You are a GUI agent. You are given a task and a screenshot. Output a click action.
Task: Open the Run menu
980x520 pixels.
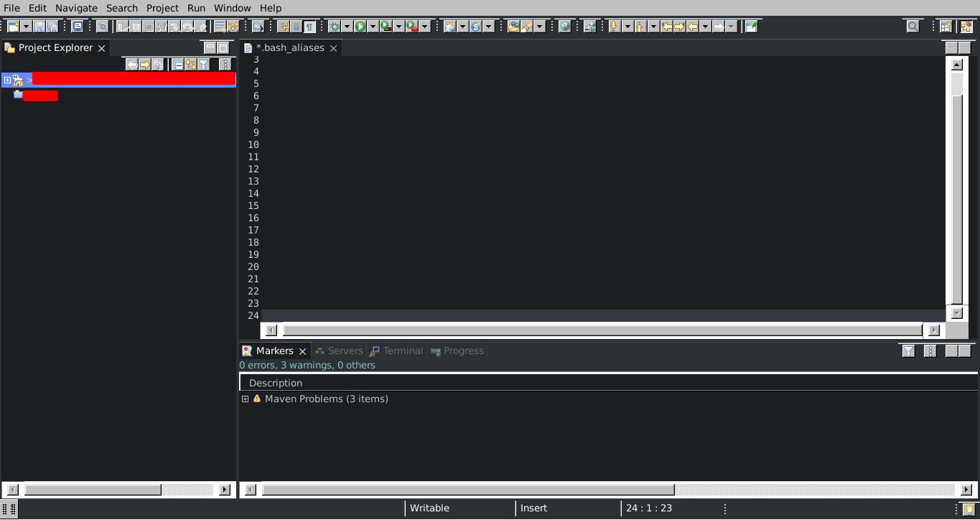[x=196, y=8]
